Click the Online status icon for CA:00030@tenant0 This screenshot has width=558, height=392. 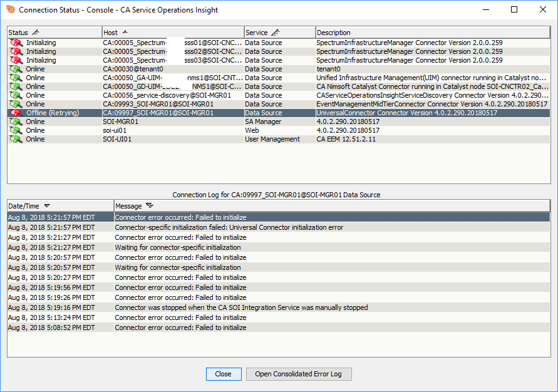click(x=16, y=69)
